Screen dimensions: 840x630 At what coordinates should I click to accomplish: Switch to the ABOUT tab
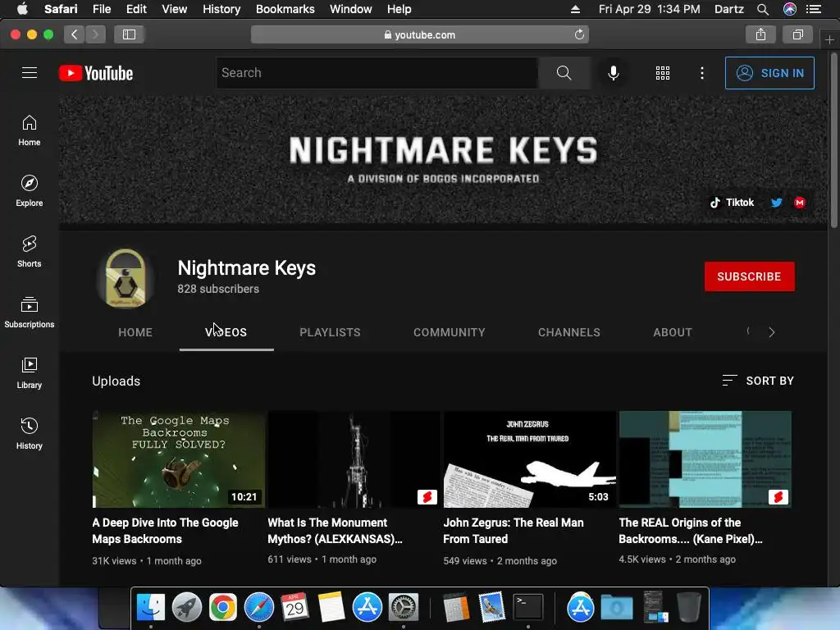pyautogui.click(x=673, y=332)
